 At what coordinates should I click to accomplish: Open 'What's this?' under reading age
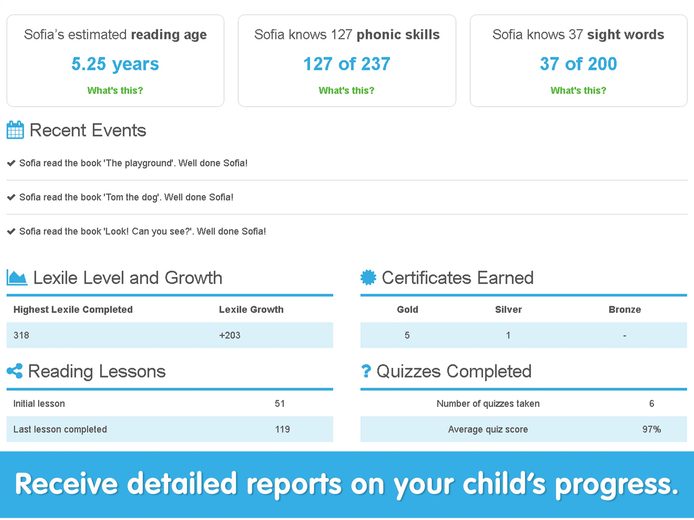[115, 90]
